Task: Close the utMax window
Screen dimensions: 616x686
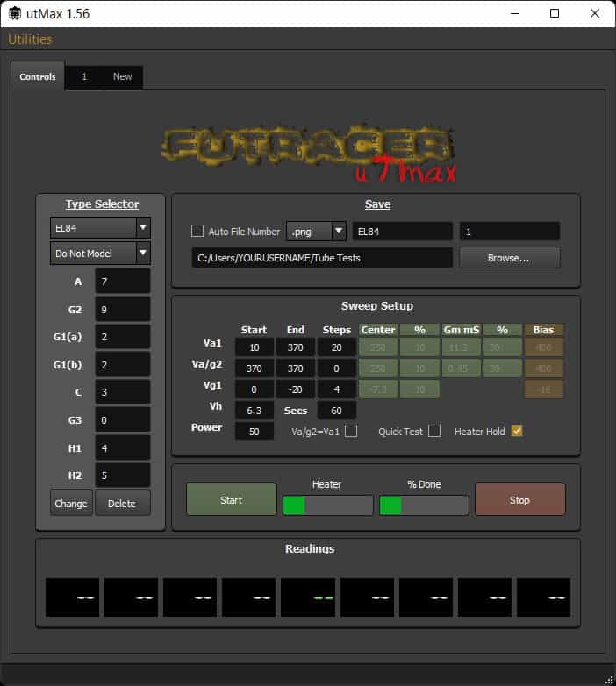Action: click(595, 13)
